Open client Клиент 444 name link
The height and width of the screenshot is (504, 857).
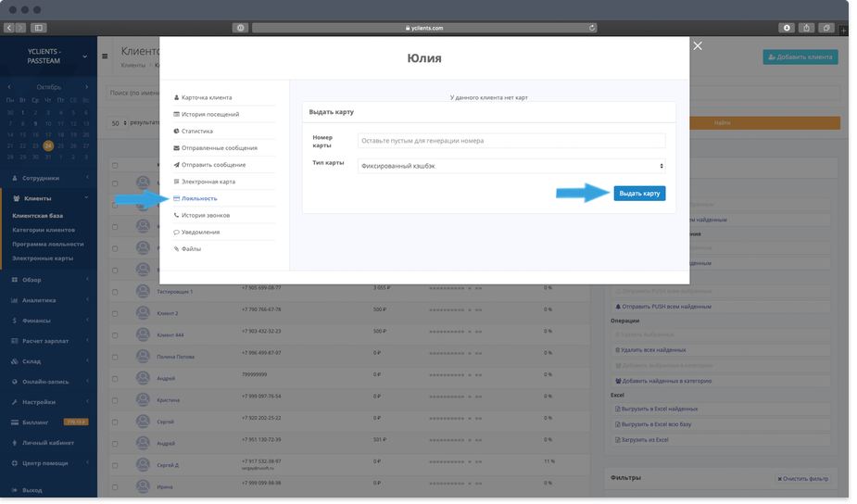tap(170, 335)
